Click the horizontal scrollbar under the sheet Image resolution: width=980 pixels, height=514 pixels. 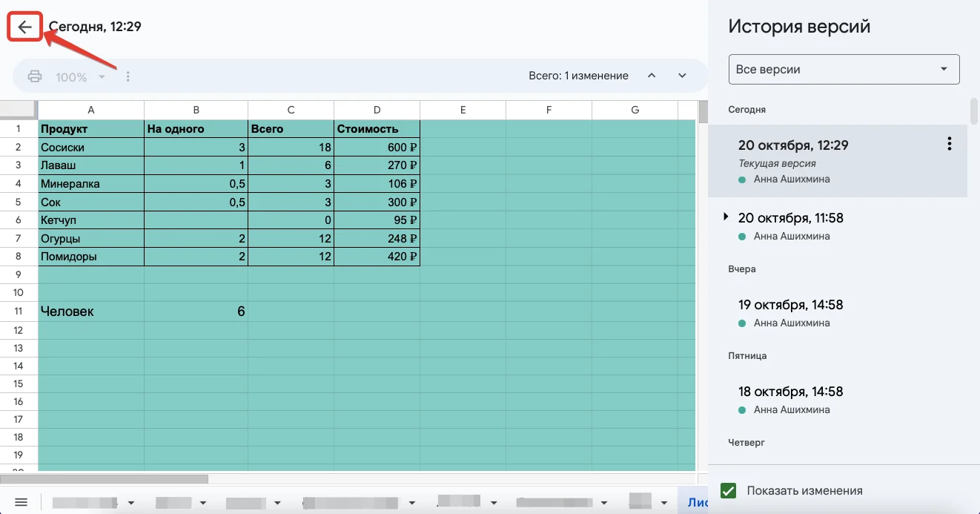[104, 479]
